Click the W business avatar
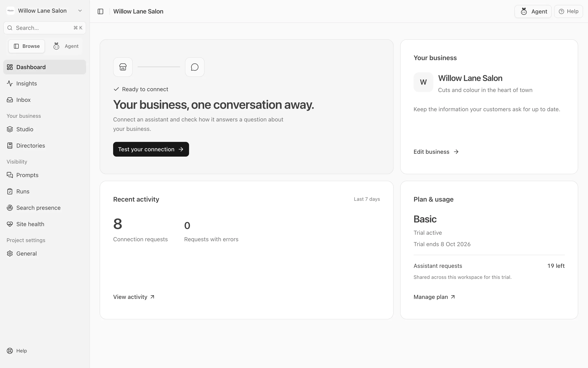This screenshot has height=368, width=588. [x=423, y=82]
